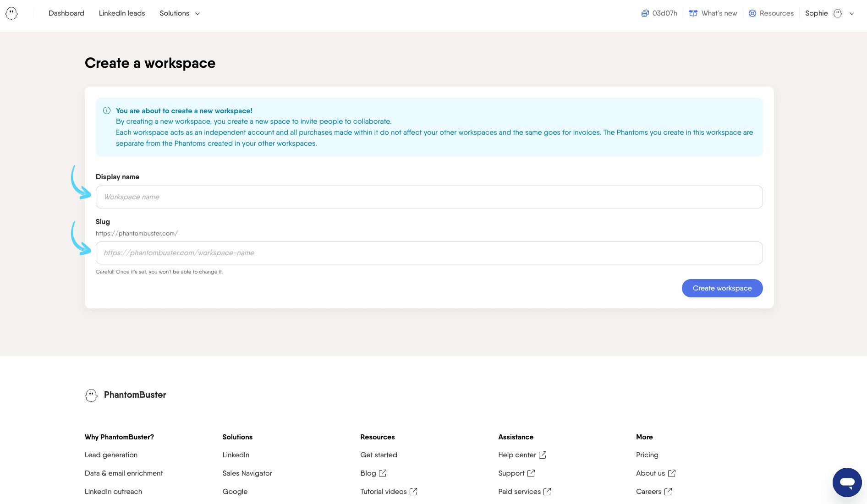Viewport: 867px width, 504px height.
Task: Click external-link icon next to Help center
Action: [x=543, y=455]
